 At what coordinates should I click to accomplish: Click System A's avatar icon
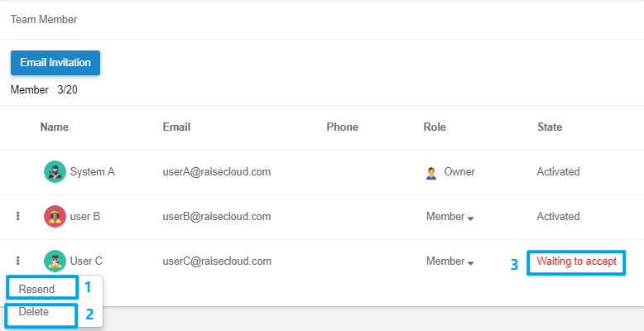point(55,172)
